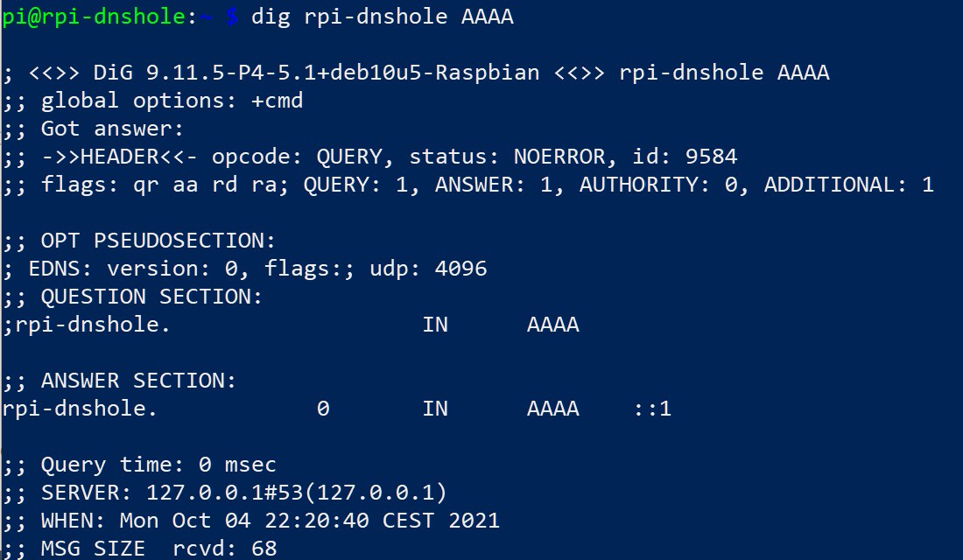The height and width of the screenshot is (560, 963).
Task: Click the QUESTION SECTION heading
Action: tap(151, 297)
